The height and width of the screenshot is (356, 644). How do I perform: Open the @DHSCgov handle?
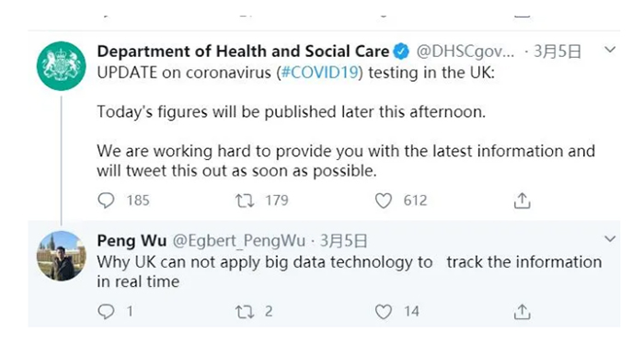(465, 52)
